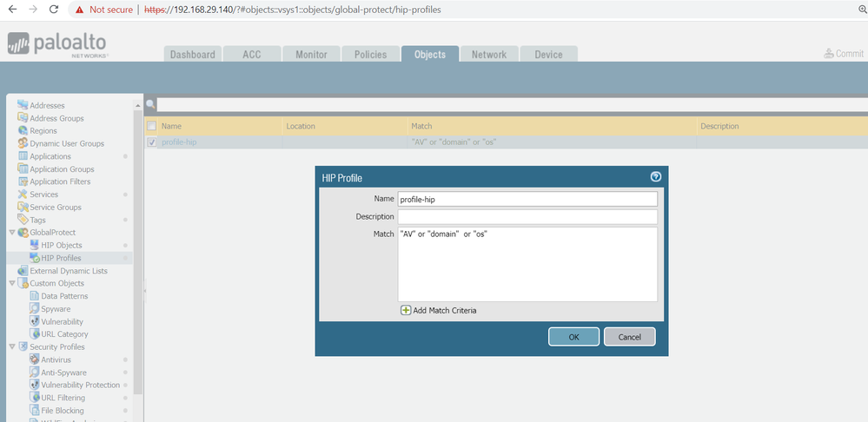Click the Applications icon in sidebar
868x422 pixels.
tap(23, 156)
